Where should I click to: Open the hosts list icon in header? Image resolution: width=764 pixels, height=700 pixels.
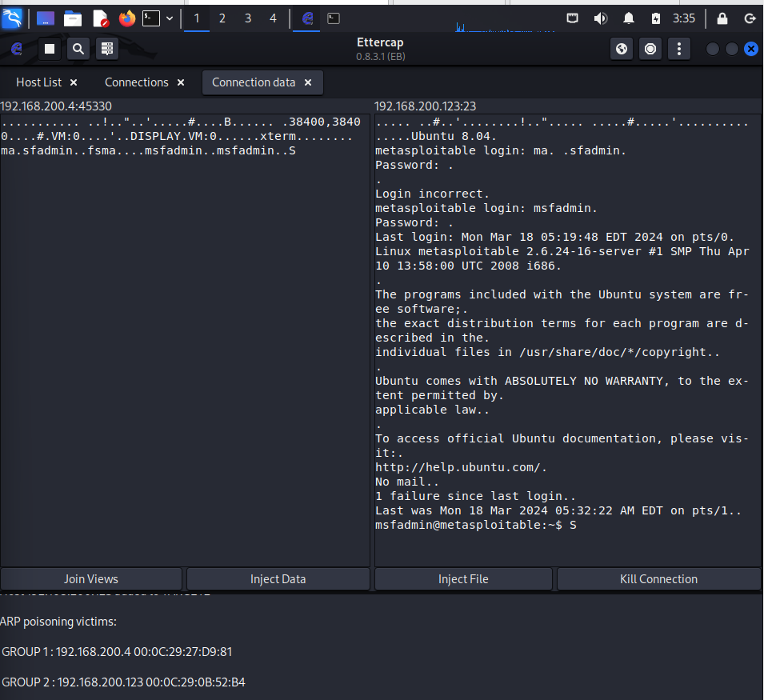[106, 50]
